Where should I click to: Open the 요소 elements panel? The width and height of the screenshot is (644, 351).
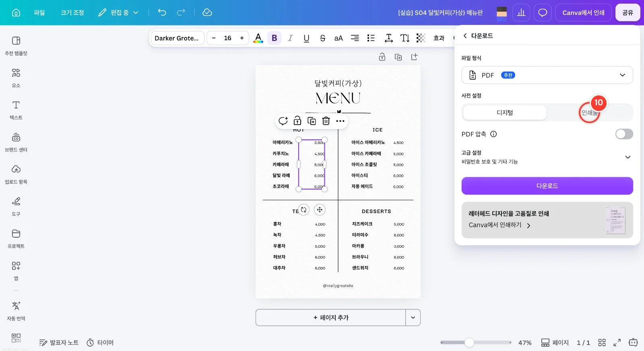point(16,78)
